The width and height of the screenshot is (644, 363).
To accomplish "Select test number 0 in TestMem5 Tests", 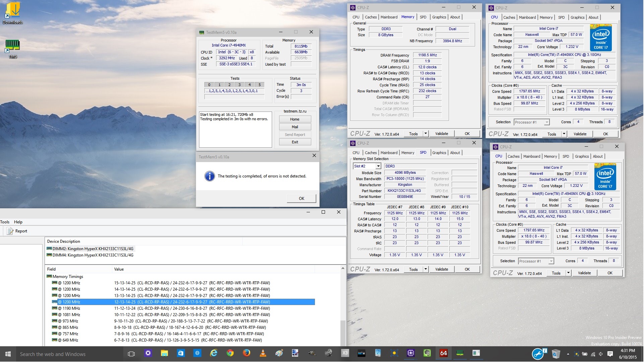I will tap(209, 85).
